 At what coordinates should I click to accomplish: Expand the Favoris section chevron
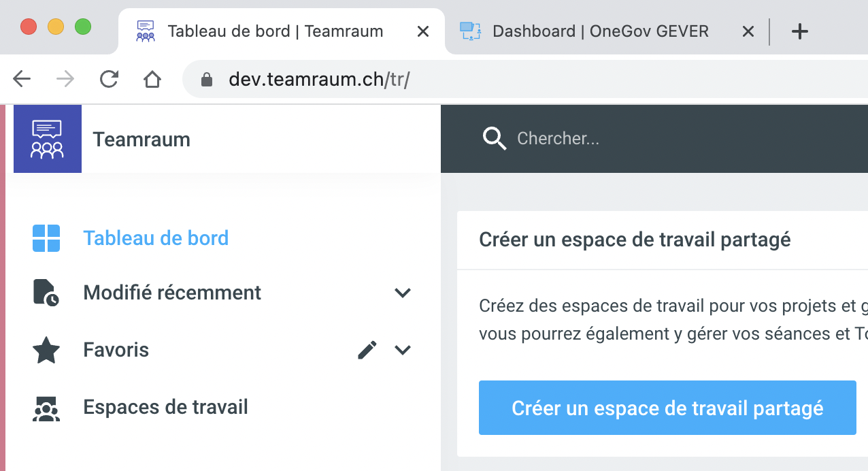coord(403,350)
